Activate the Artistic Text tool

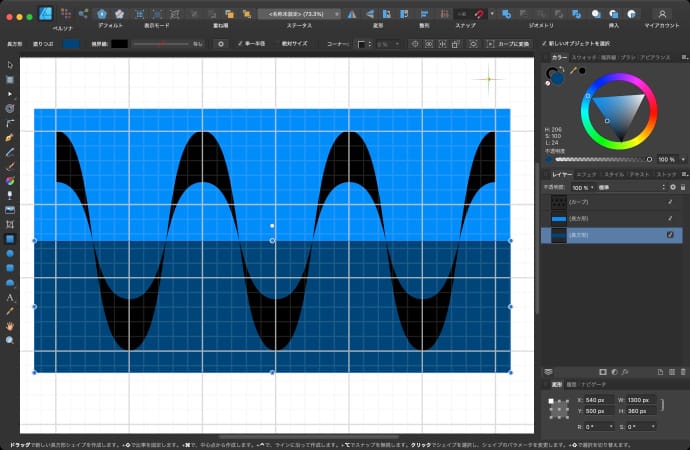[x=10, y=297]
